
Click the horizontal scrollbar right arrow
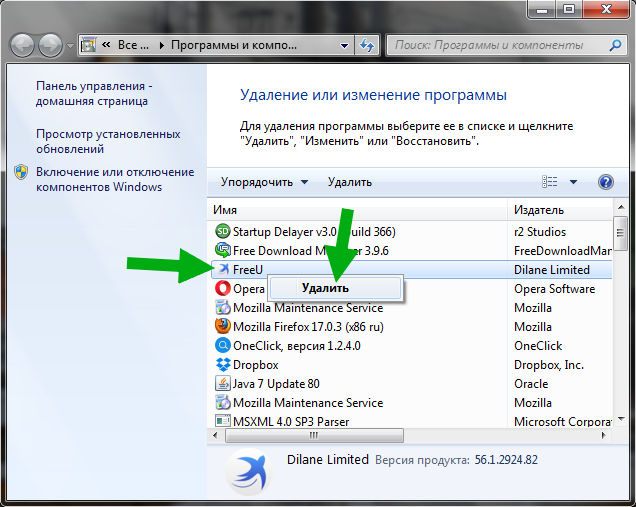(604, 436)
